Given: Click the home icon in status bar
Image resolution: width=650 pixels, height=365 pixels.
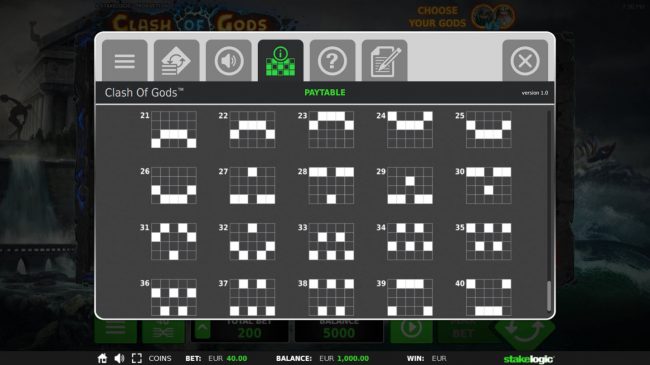Looking at the screenshot, I should 102,358.
